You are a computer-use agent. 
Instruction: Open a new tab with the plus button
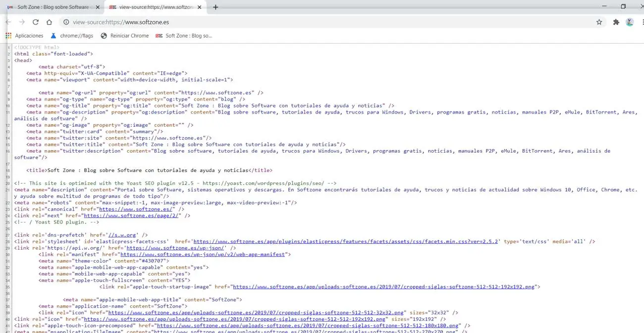(215, 7)
